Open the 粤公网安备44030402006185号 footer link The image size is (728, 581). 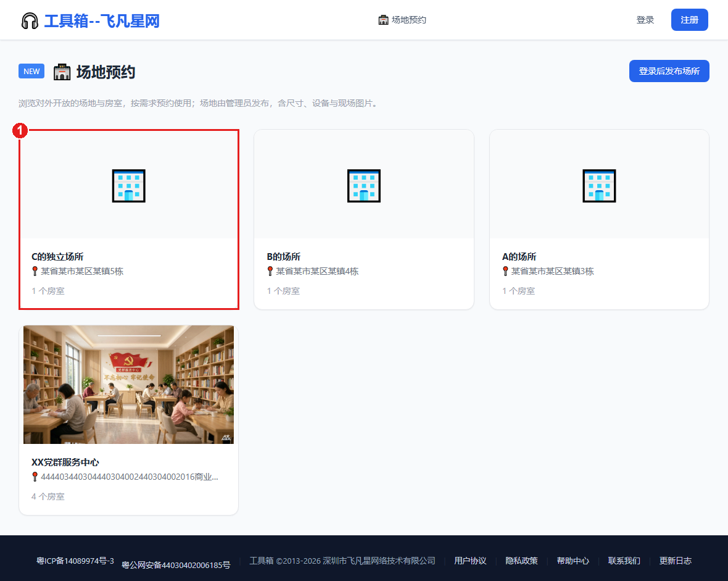click(176, 565)
